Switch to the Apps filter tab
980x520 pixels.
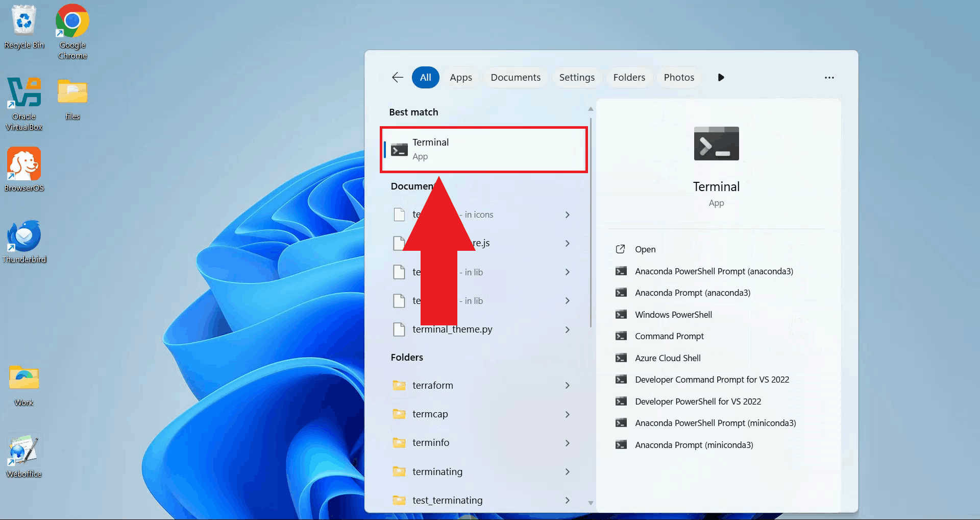(460, 78)
